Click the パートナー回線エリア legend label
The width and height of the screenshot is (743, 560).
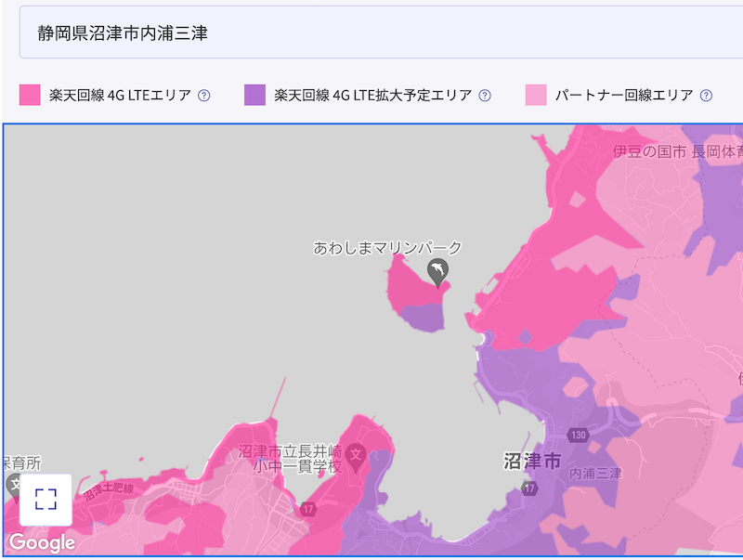point(624,96)
